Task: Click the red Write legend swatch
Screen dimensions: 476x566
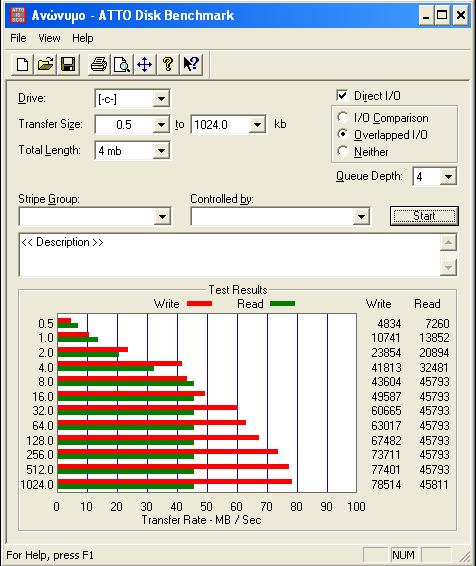Action: (x=199, y=304)
